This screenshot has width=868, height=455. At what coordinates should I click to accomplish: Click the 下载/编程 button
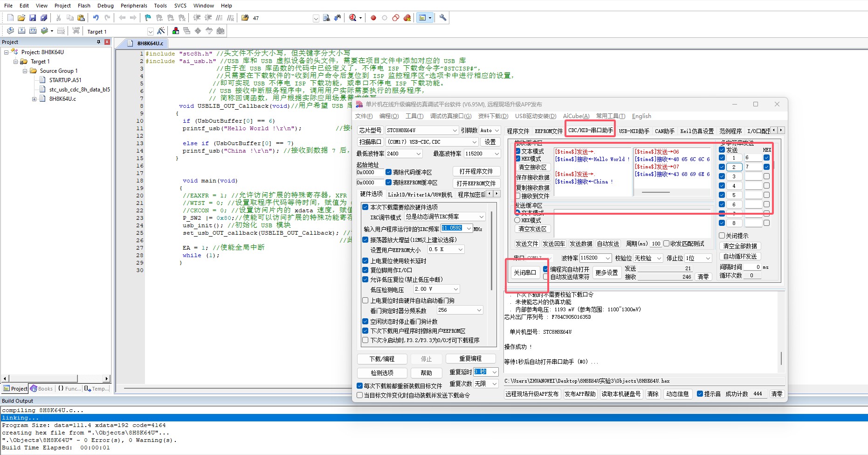coord(382,359)
